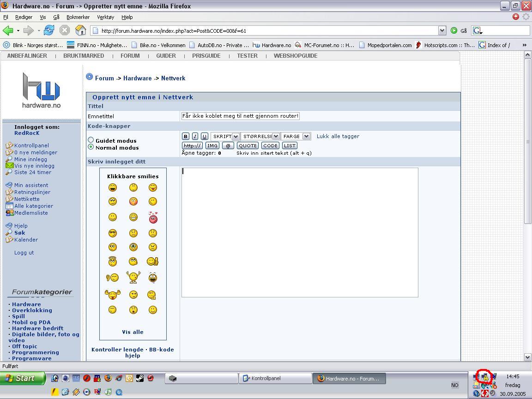This screenshot has width=532, height=399.
Task: Click the @ email code button
Action: [228, 145]
